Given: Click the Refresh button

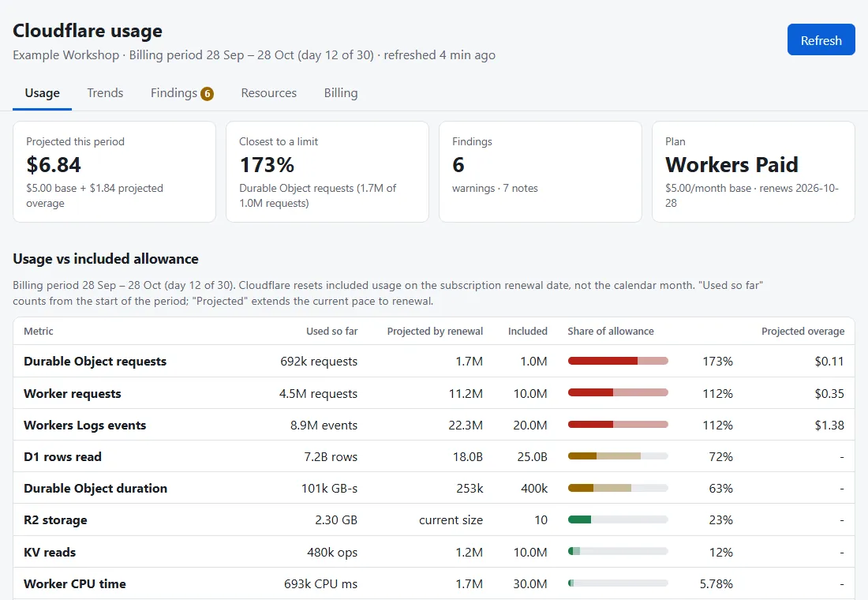Looking at the screenshot, I should 821,40.
